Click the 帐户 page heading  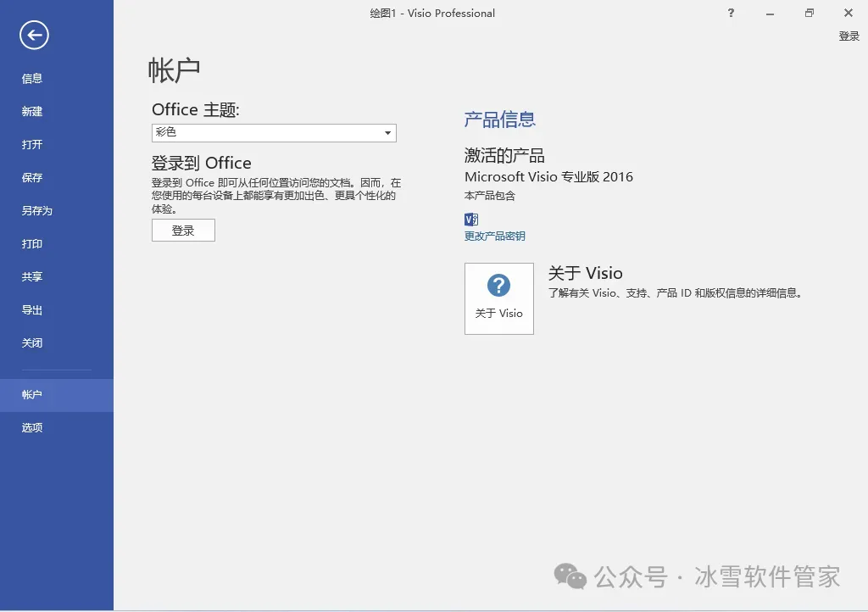[174, 71]
